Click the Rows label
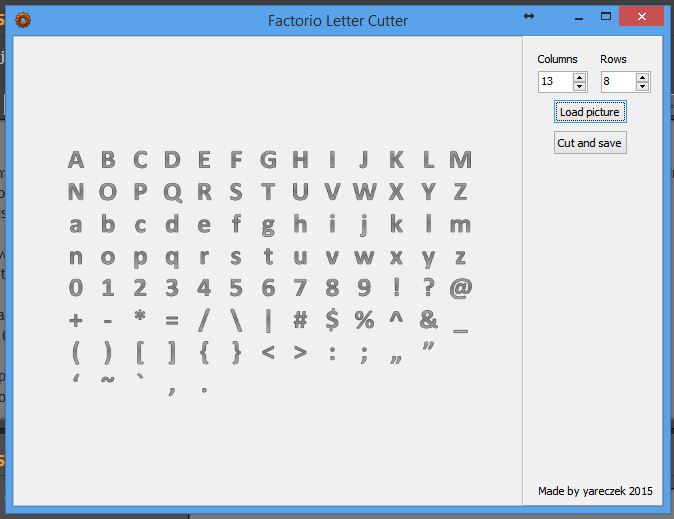The height and width of the screenshot is (519, 674). tap(613, 59)
